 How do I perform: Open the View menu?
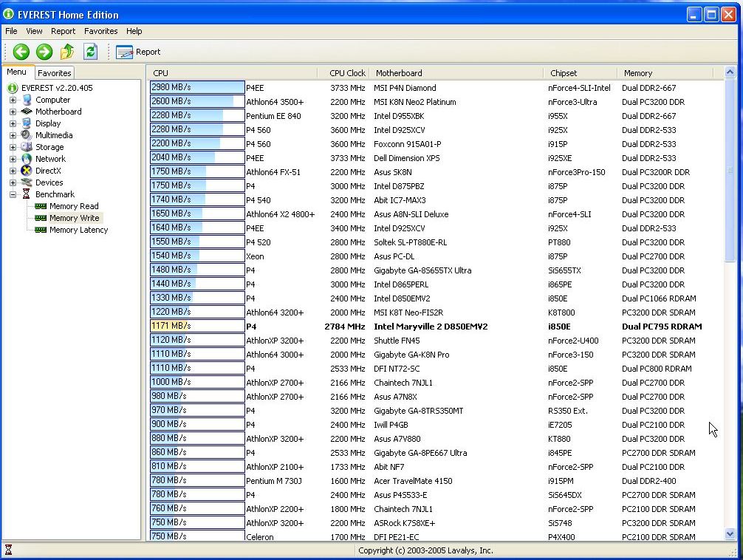coord(34,31)
